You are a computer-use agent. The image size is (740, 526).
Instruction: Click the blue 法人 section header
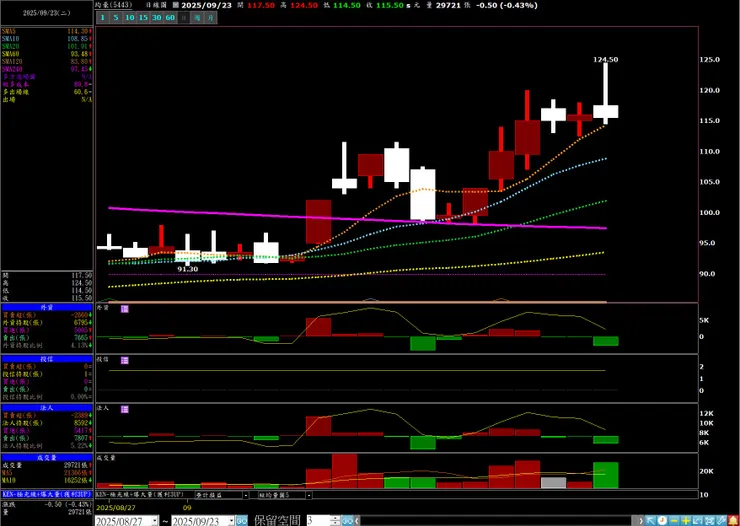(47, 408)
